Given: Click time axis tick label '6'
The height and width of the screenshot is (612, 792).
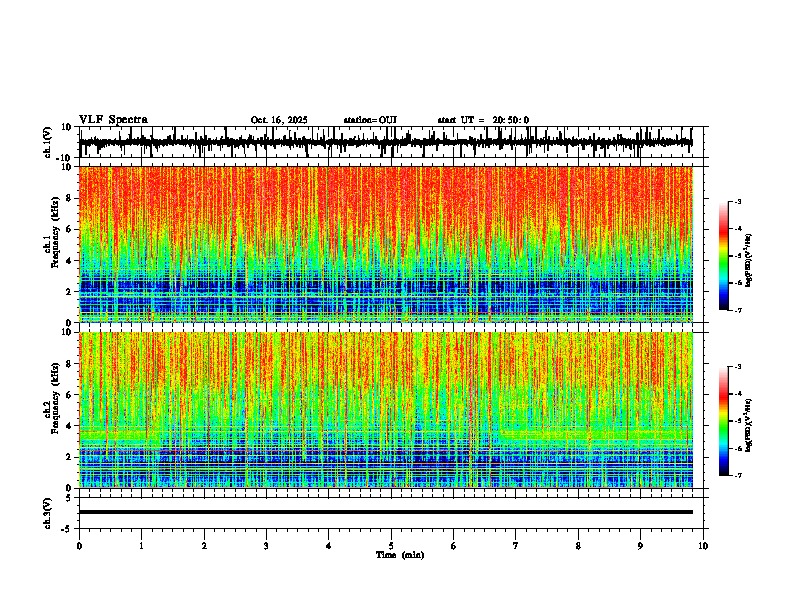Looking at the screenshot, I should 454,546.
